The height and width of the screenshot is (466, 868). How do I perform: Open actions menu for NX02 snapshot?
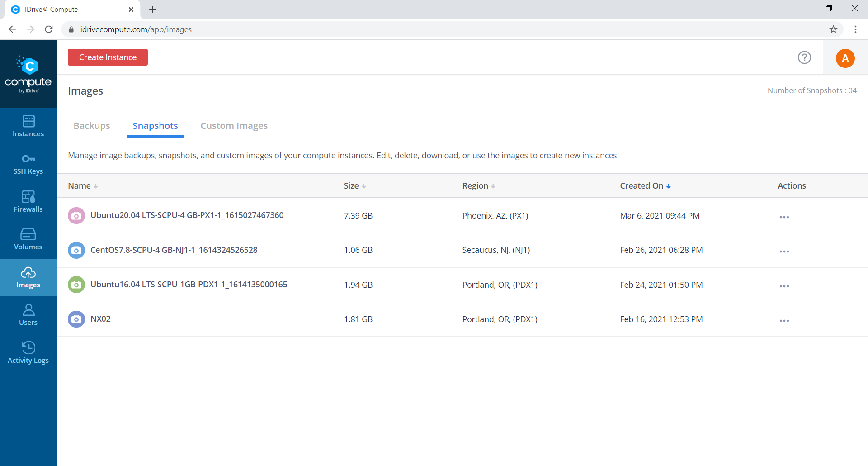[784, 321]
